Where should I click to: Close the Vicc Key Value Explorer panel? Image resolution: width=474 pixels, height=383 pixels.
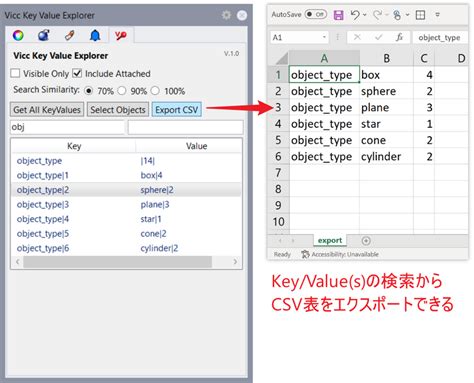click(242, 15)
